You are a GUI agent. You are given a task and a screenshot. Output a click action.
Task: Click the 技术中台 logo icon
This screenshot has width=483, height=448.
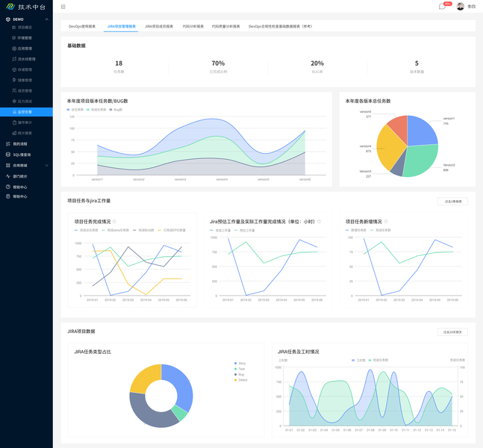point(10,7)
